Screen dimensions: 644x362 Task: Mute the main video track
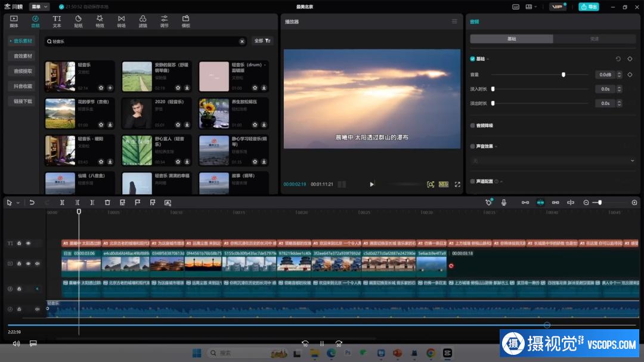(x=38, y=264)
